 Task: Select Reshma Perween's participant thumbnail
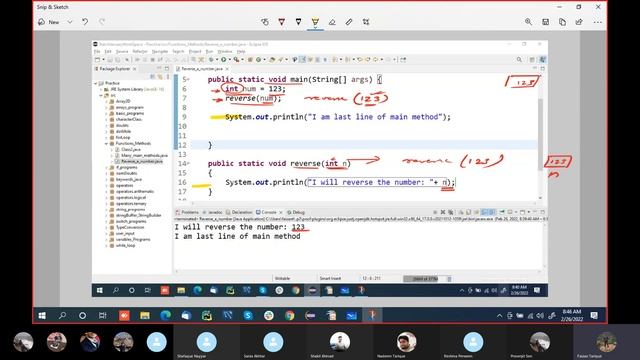point(473,342)
